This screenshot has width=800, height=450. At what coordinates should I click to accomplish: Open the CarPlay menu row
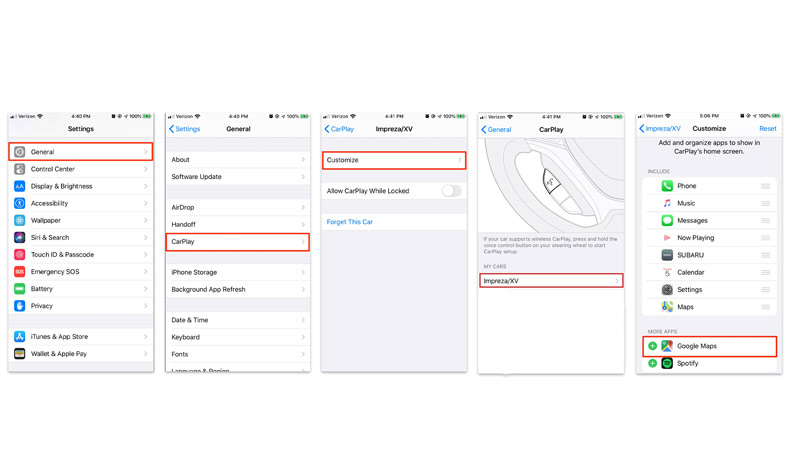(238, 242)
